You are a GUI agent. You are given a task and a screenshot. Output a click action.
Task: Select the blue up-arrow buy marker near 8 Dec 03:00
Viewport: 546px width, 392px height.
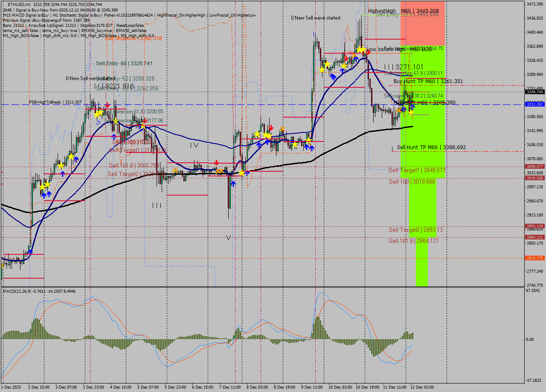[259, 145]
